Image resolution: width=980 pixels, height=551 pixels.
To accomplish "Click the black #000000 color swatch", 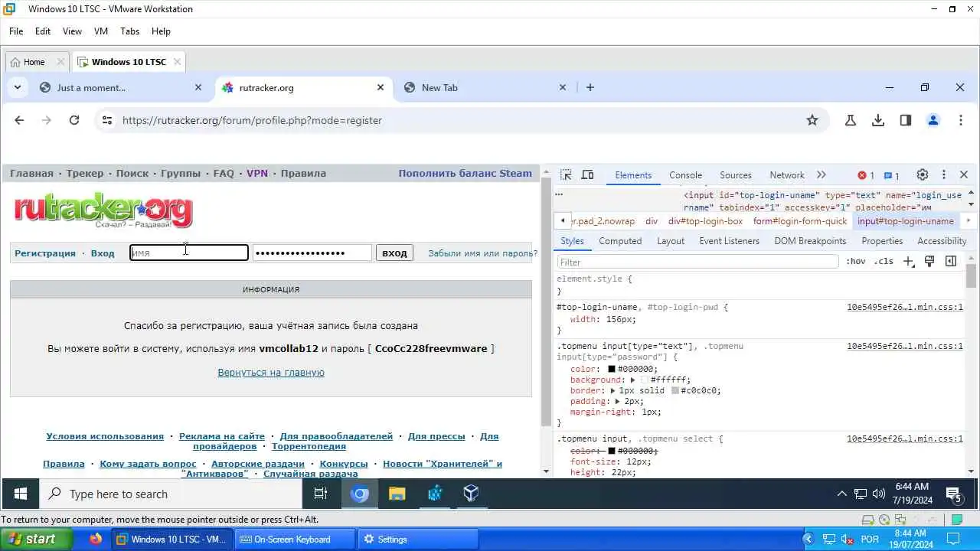I will [x=612, y=369].
